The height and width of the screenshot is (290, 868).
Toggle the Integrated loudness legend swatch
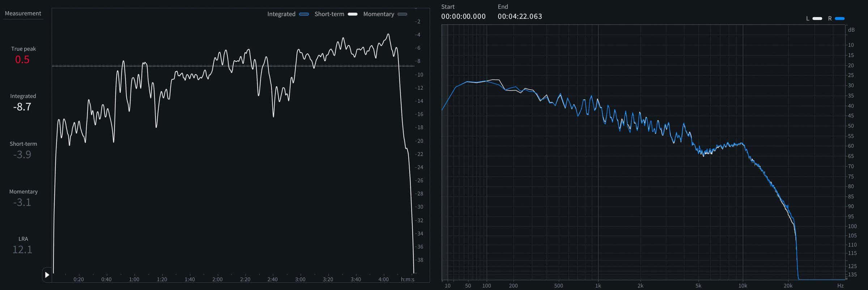(x=304, y=14)
